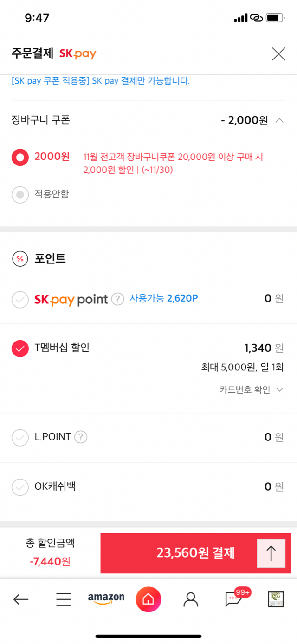Tap the scroll-to-top arrow button
297x644 pixels.
pos(271,553)
